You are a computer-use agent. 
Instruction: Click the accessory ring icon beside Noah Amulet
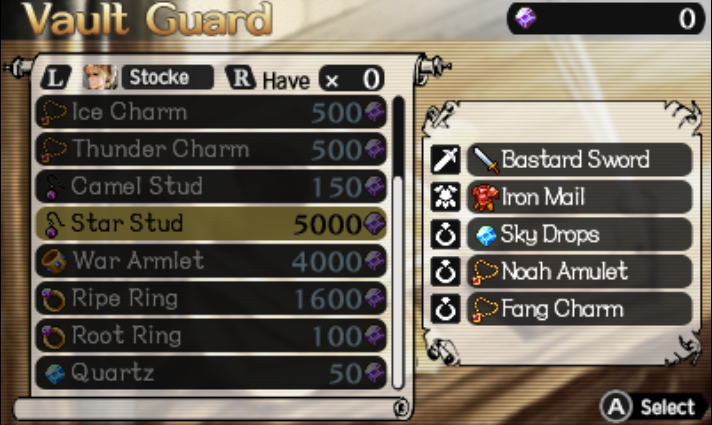pyautogui.click(x=445, y=272)
